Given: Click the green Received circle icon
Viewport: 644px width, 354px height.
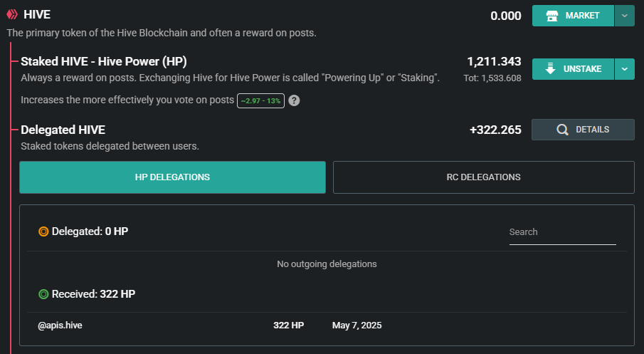Looking at the screenshot, I should pos(43,294).
